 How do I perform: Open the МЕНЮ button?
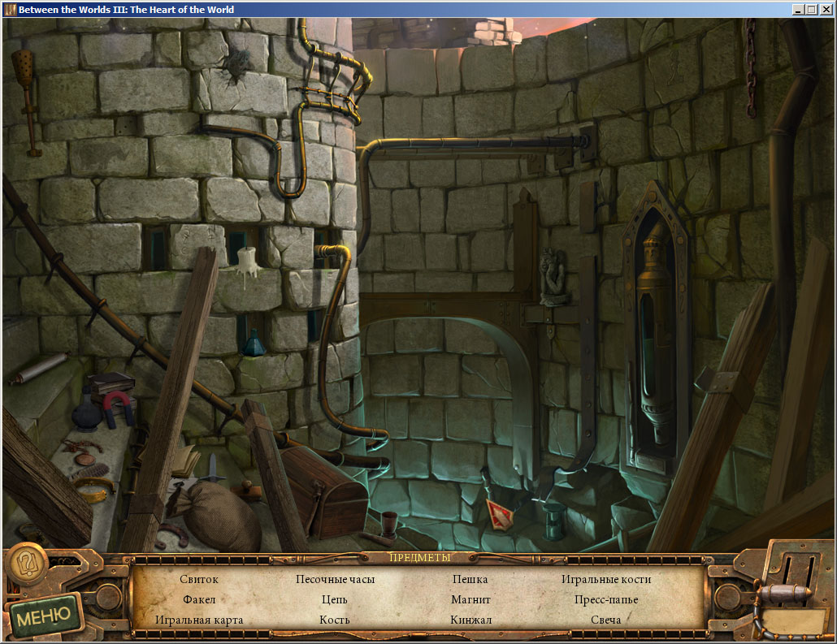click(45, 616)
